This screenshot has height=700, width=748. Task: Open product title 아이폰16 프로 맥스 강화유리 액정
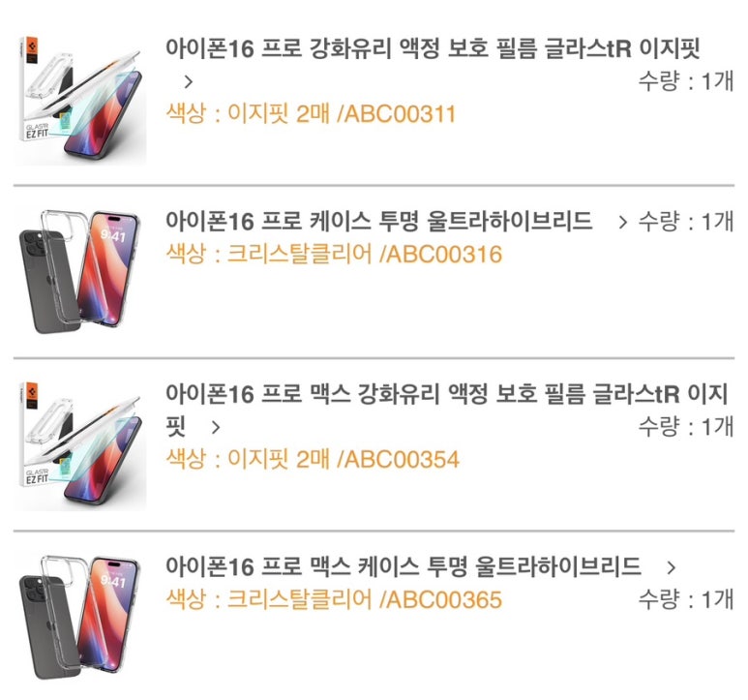pyautogui.click(x=447, y=410)
